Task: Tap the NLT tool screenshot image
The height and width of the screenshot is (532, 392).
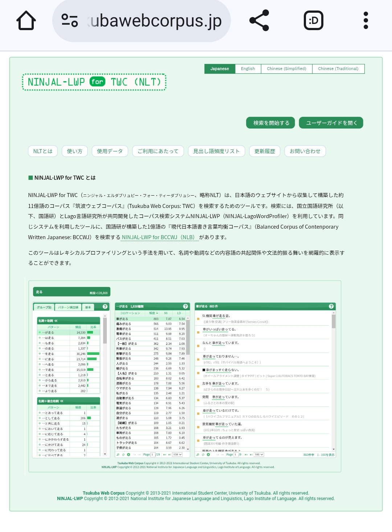Action: [x=185, y=376]
